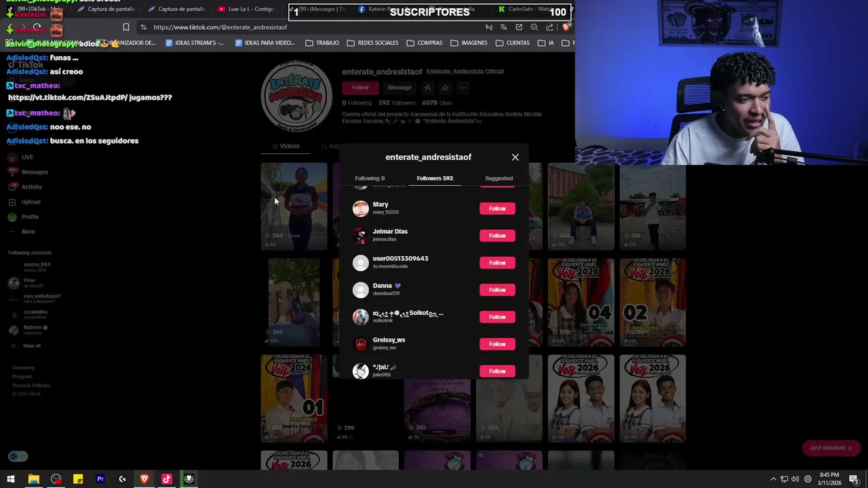Open LIVE in the TikTok sidebar

click(x=20, y=157)
